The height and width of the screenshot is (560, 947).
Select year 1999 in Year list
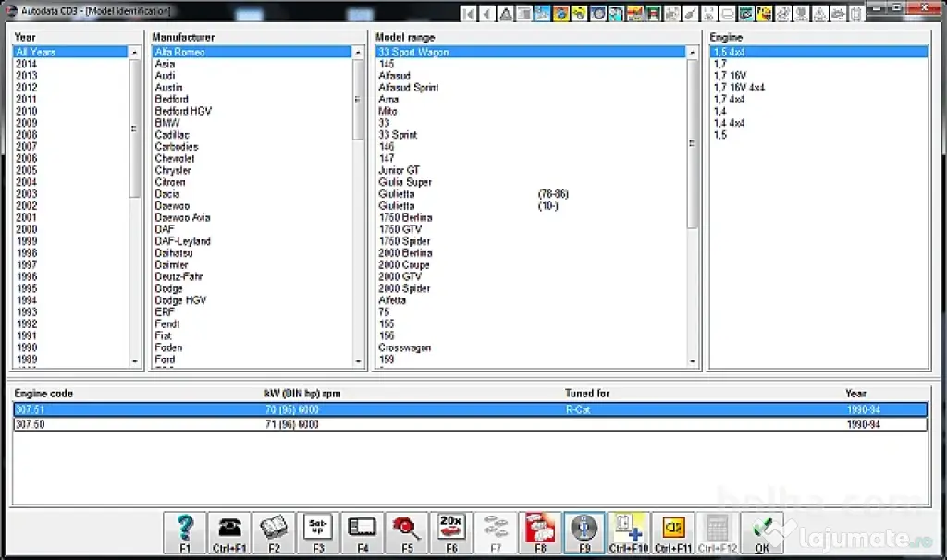coord(70,241)
